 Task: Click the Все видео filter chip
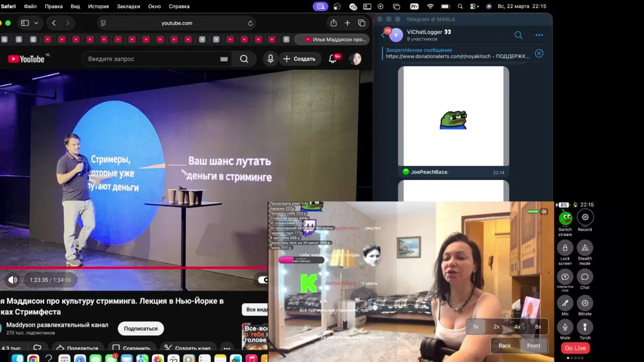255,309
